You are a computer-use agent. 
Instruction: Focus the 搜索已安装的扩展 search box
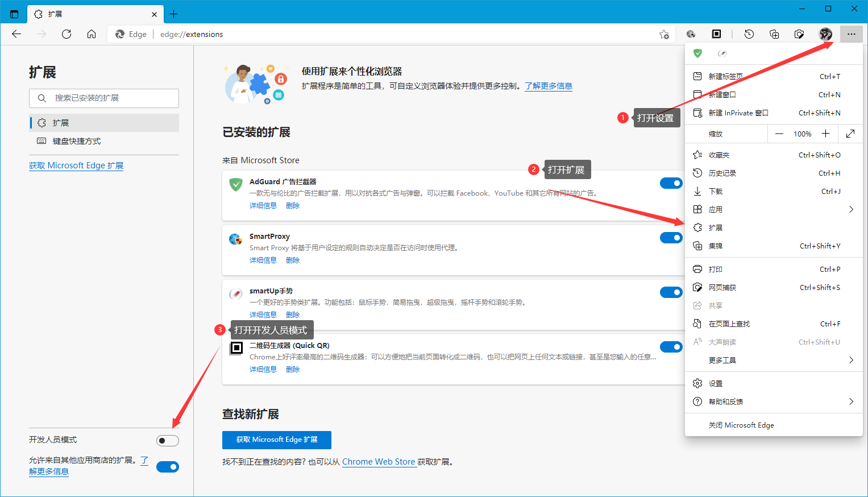coord(104,98)
